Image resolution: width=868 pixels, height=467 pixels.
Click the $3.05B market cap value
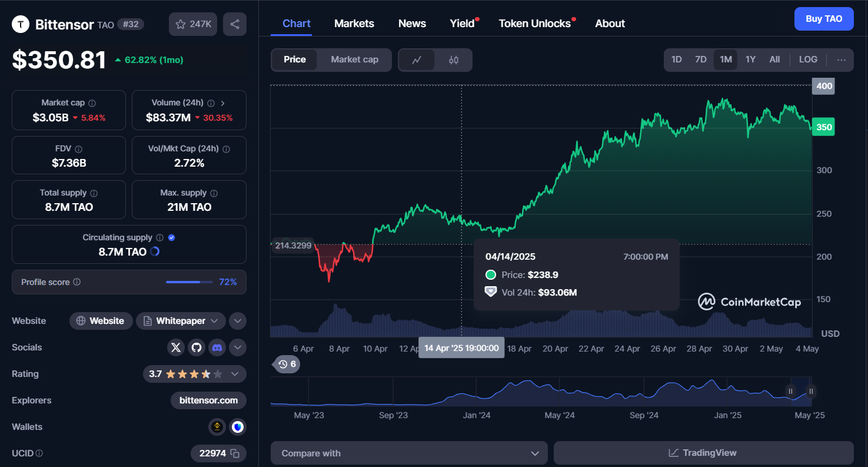tap(51, 118)
